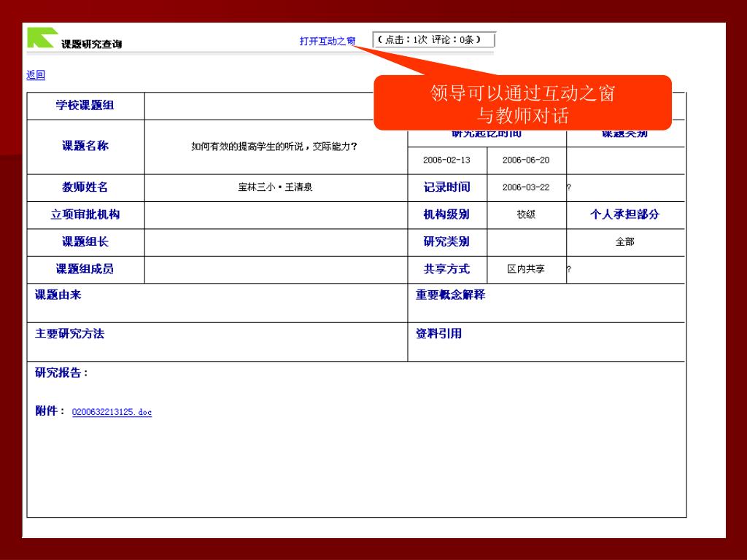Select the 研究类别 label

tap(447, 242)
